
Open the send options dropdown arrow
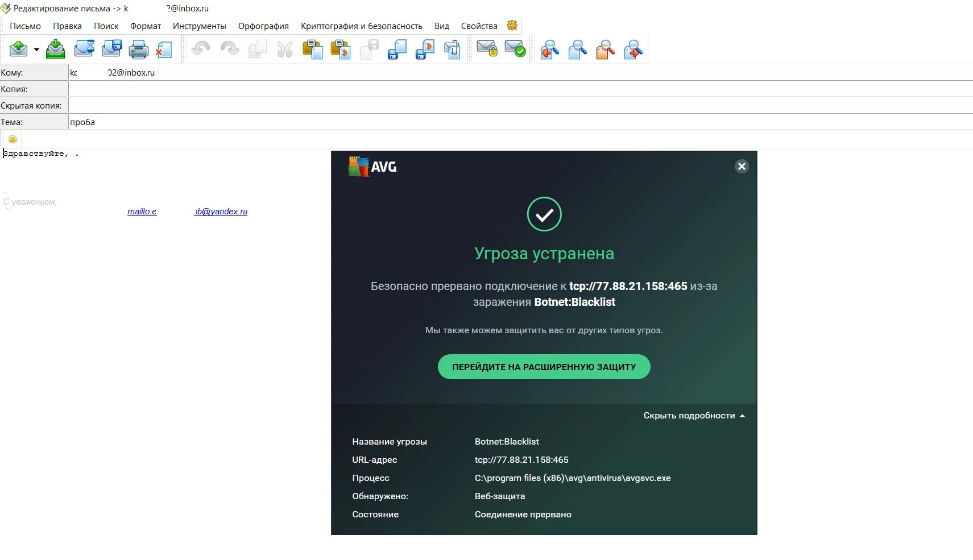pyautogui.click(x=36, y=49)
